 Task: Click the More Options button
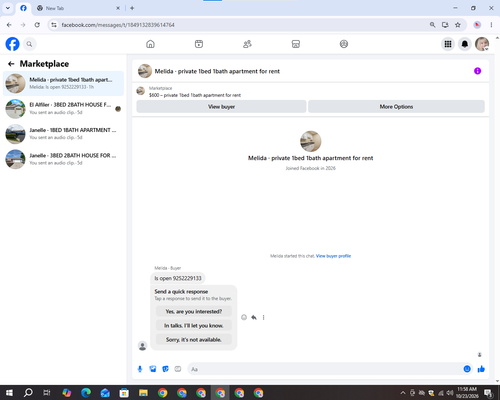pyautogui.click(x=396, y=107)
